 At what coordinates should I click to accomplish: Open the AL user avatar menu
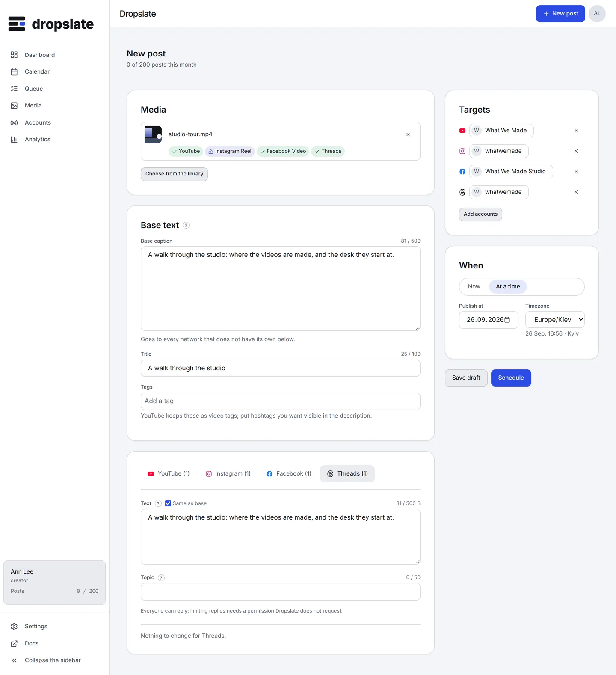(597, 14)
